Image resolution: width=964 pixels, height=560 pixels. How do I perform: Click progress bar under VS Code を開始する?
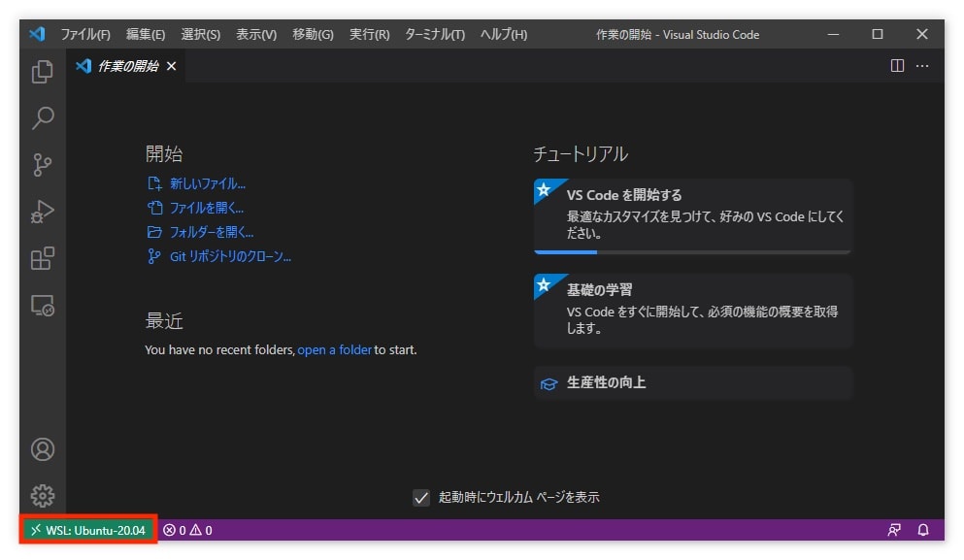click(692, 251)
